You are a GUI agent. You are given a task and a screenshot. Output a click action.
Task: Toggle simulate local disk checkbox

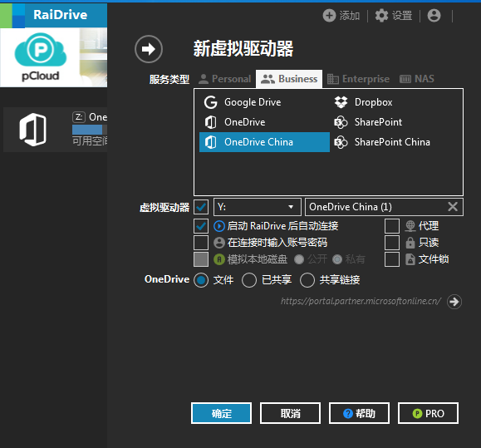tap(201, 259)
